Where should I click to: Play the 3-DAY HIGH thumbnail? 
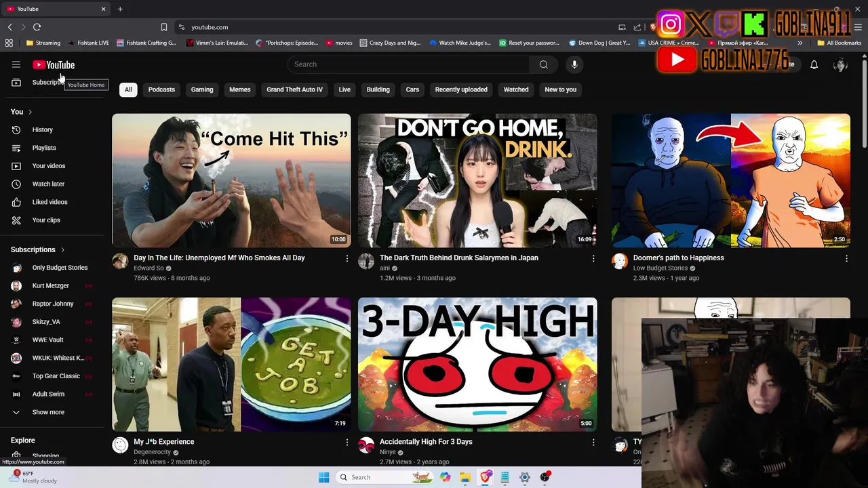[x=477, y=365]
